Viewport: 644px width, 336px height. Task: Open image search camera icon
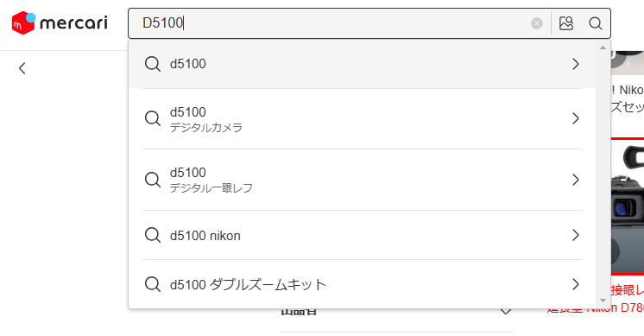[566, 23]
